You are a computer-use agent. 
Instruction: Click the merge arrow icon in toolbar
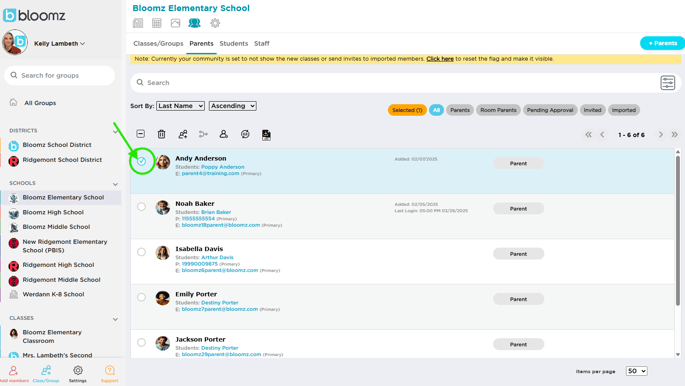(x=204, y=134)
